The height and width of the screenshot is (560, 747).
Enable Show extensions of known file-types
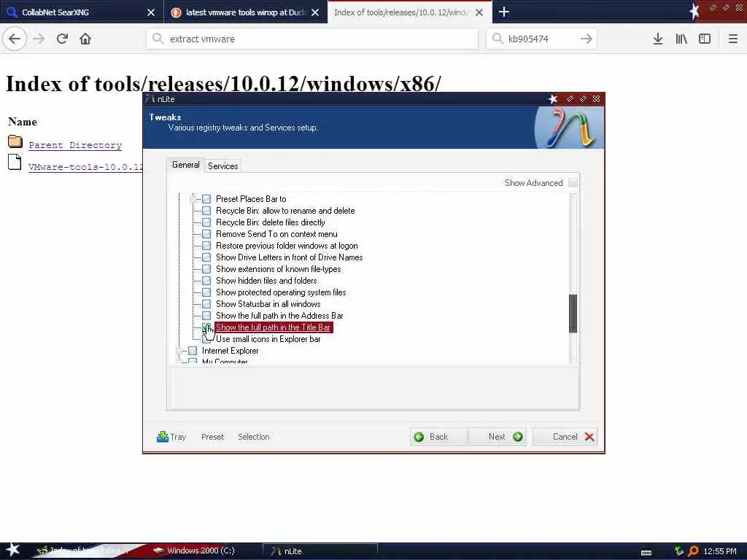tap(206, 269)
